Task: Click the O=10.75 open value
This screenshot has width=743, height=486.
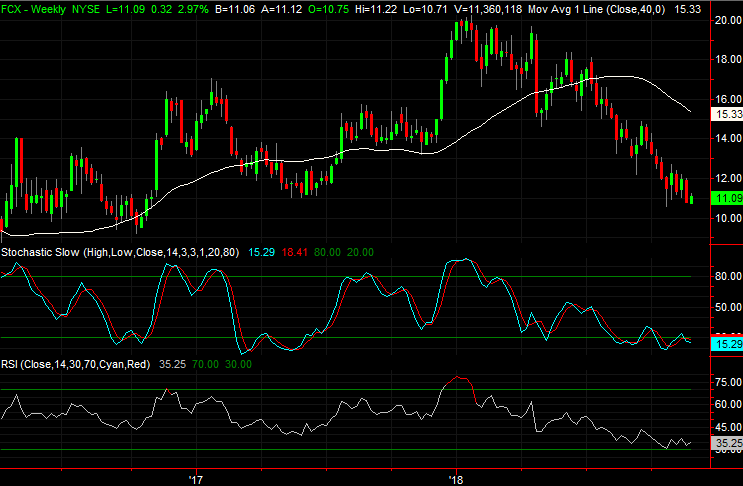Action: pyautogui.click(x=328, y=9)
